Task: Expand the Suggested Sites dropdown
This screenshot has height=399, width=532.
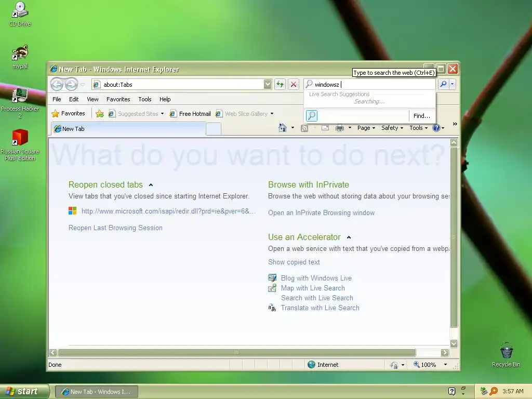Action: (x=162, y=114)
